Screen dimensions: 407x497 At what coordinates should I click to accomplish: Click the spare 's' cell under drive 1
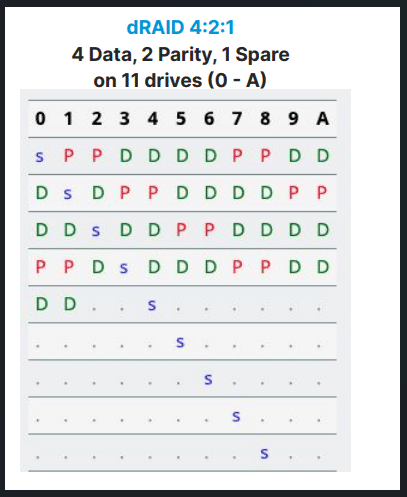[x=68, y=193]
